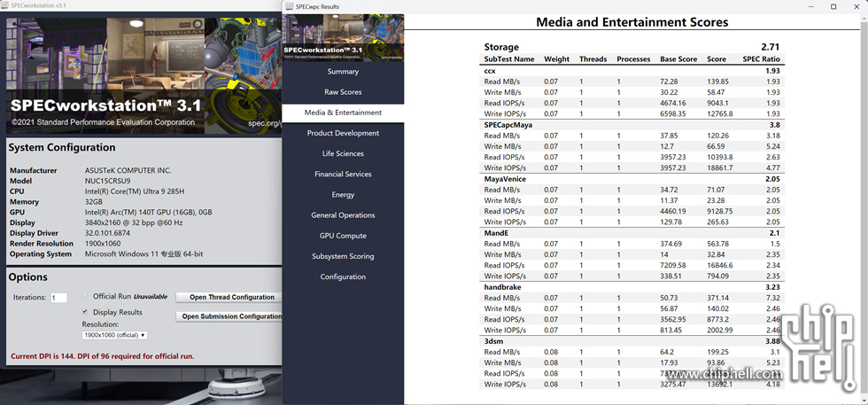Click the Storage score value 2.71

coord(770,47)
